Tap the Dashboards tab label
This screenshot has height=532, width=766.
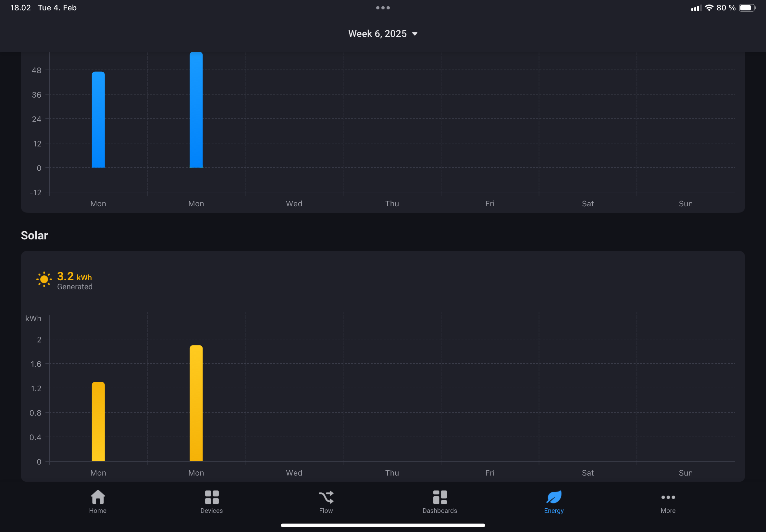[x=439, y=511]
